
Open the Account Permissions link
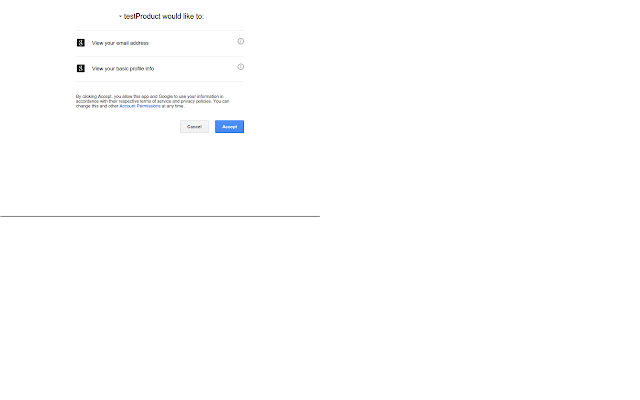(x=140, y=106)
